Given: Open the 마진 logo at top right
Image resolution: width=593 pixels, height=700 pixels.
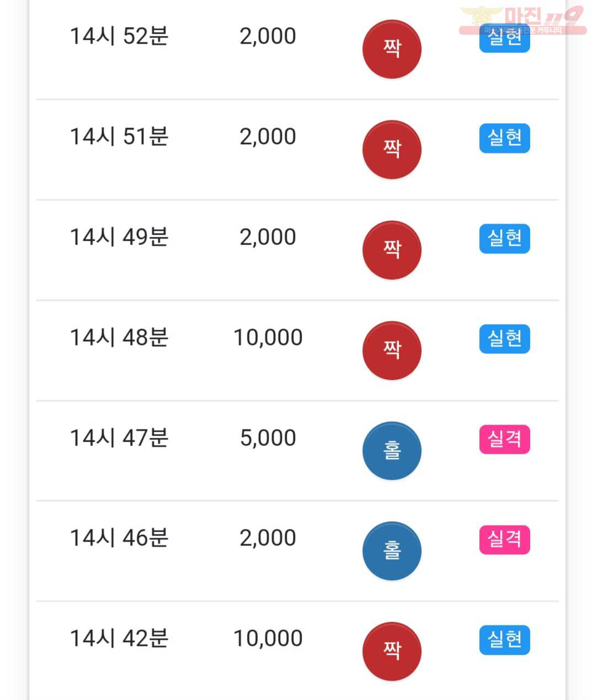Looking at the screenshot, I should point(522,20).
